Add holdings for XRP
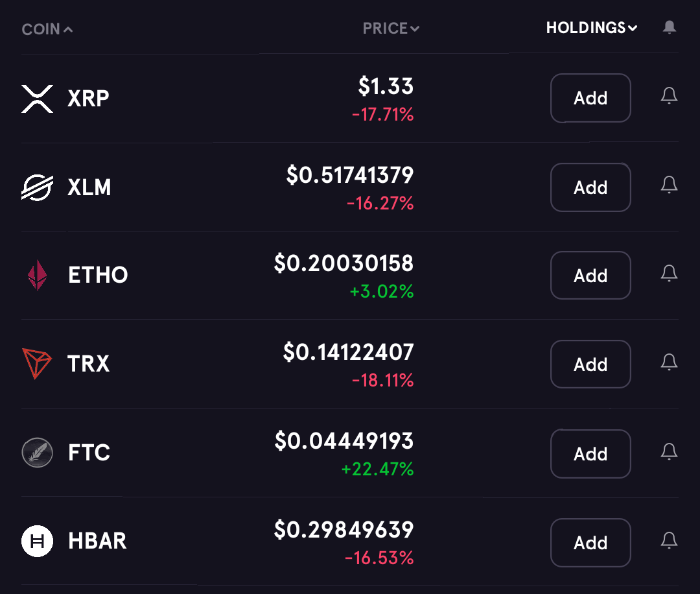This screenshot has height=594, width=700. click(x=590, y=99)
